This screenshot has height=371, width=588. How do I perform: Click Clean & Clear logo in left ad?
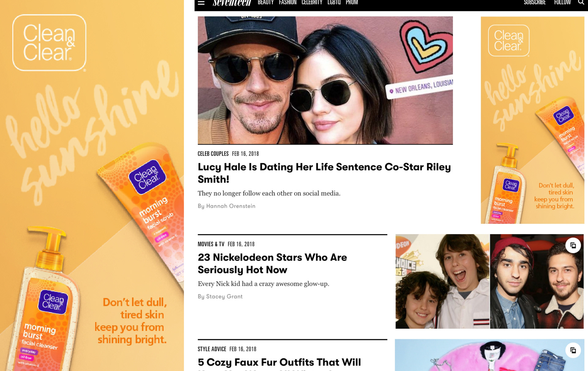point(49,43)
